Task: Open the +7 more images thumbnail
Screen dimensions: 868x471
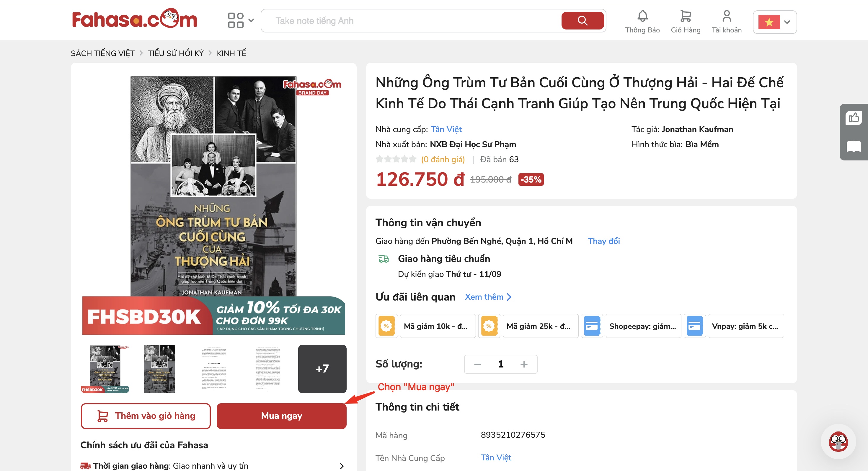Action: 322,369
